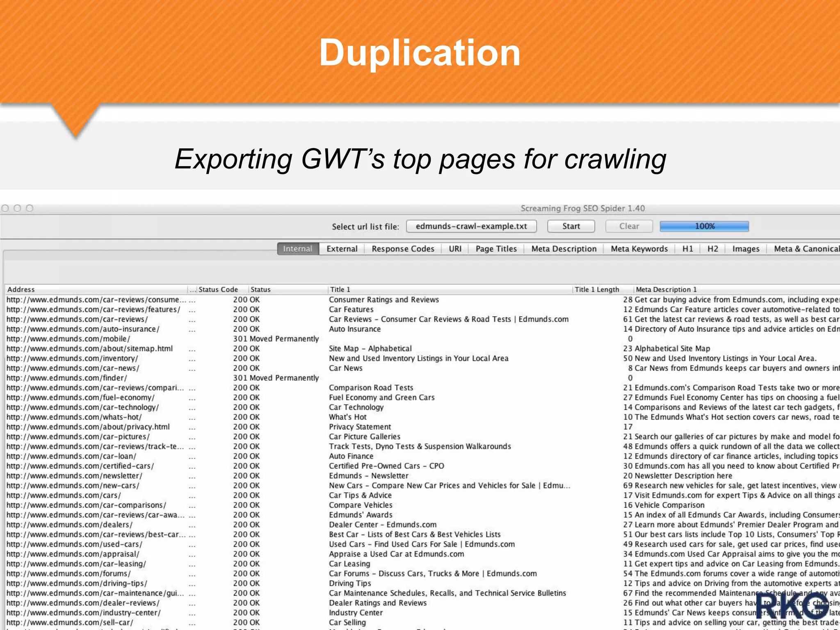The image size is (840, 630).
Task: Sort by the Meta Description 1 column header
Action: pos(737,289)
